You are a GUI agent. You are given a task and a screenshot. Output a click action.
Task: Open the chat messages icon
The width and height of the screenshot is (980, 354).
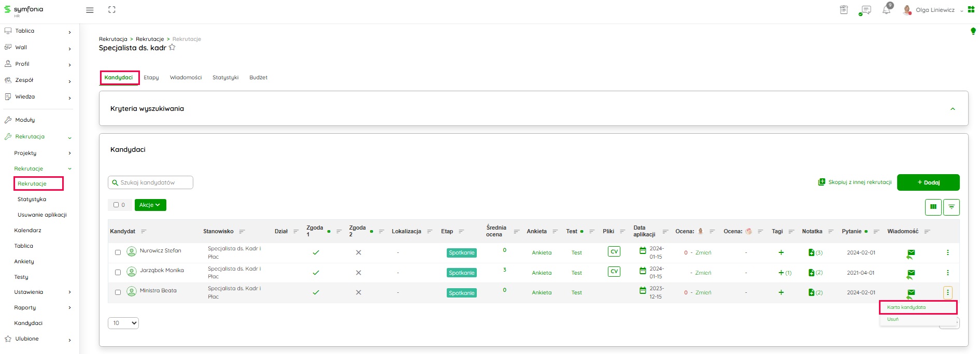coord(864,10)
